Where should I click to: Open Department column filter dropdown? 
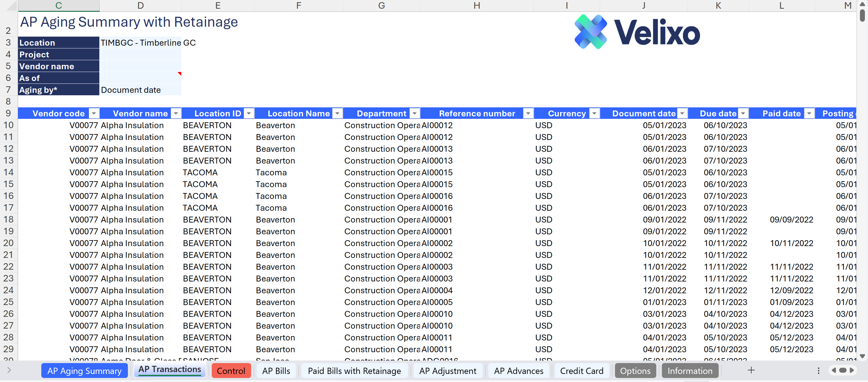(415, 114)
